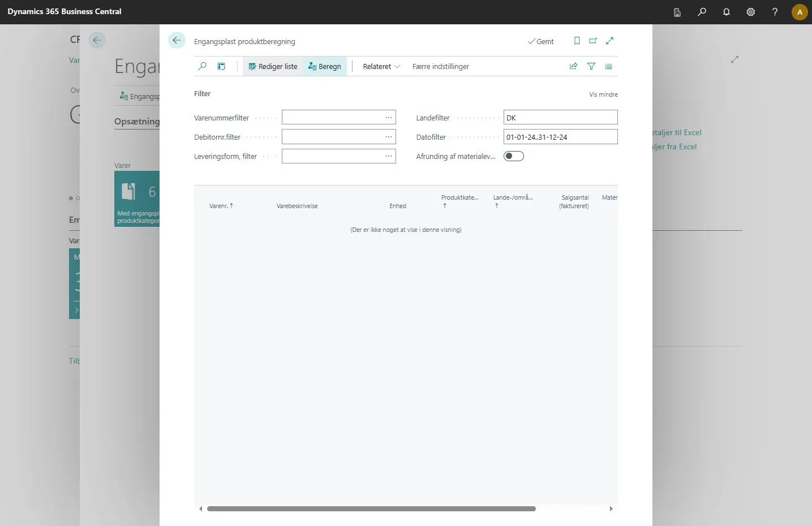Open the Tell Me search in the top bar
The width and height of the screenshot is (812, 526).
coord(702,12)
